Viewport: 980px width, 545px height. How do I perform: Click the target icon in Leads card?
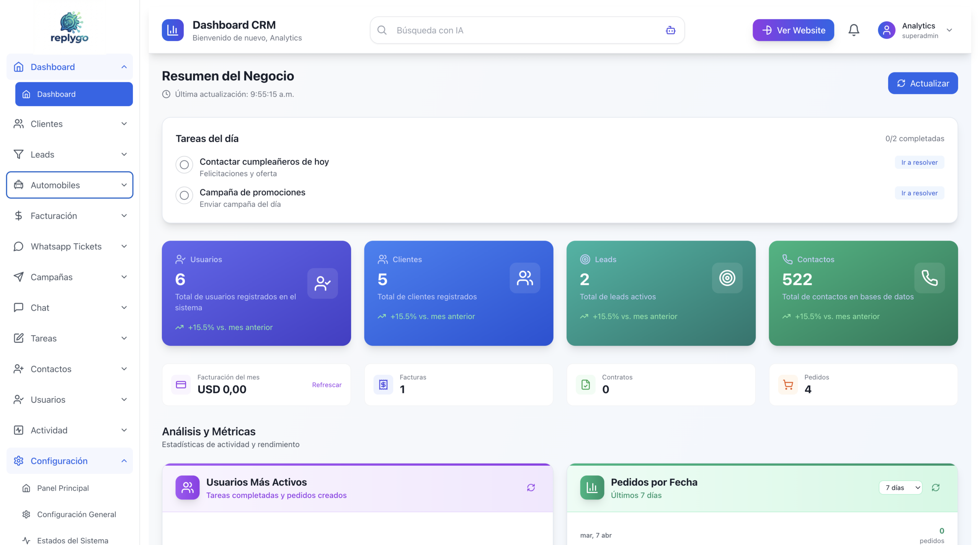coord(727,278)
